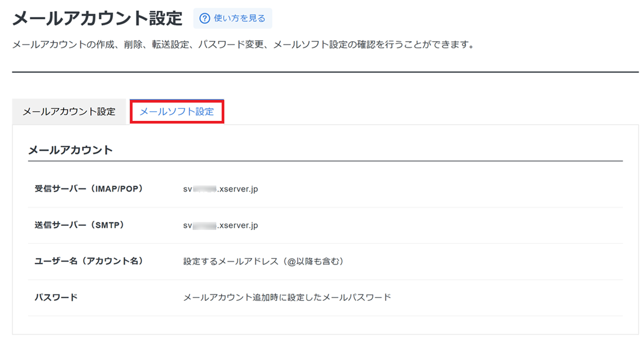Click the blurred part of SMTP server hostname
Viewport: 644px width, 339px height.
click(204, 225)
